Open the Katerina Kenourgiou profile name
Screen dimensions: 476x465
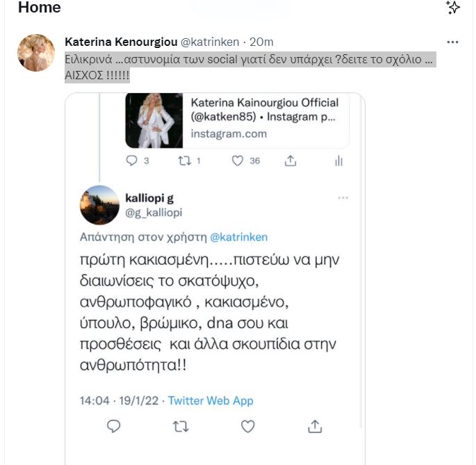click(x=121, y=42)
